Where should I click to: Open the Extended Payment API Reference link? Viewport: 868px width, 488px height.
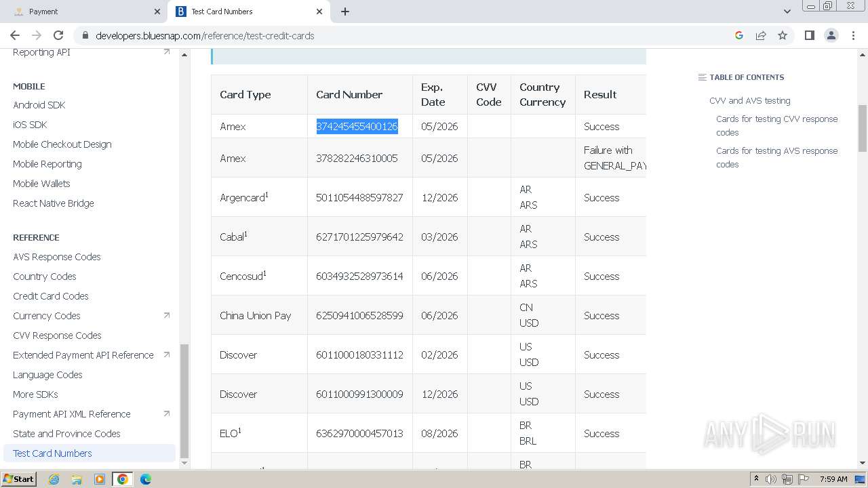[83, 355]
